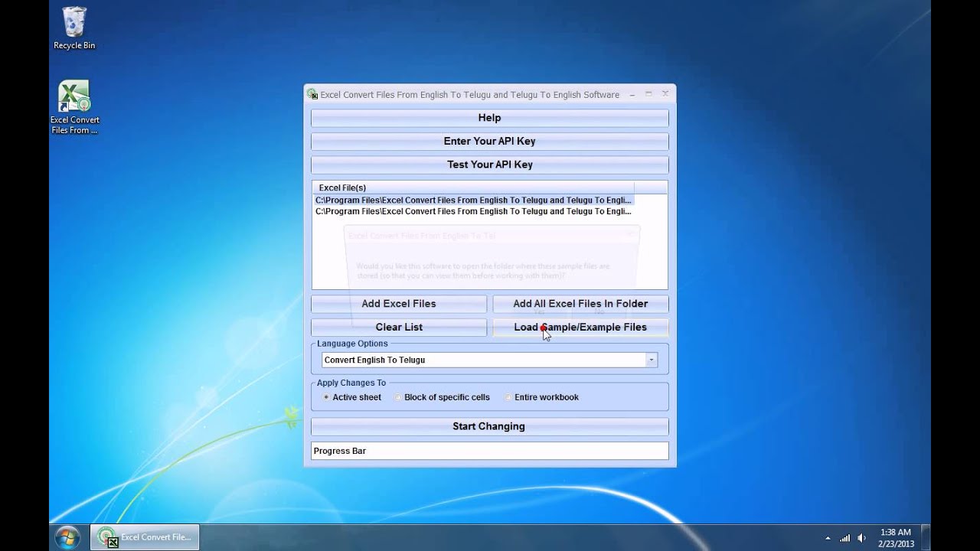The height and width of the screenshot is (551, 980).
Task: Click the Progress Bar field
Action: pyautogui.click(x=489, y=451)
